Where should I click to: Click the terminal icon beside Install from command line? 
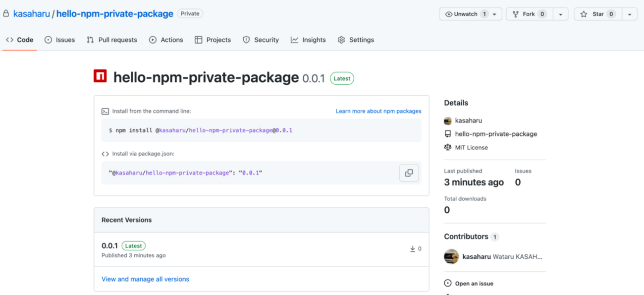coord(105,112)
